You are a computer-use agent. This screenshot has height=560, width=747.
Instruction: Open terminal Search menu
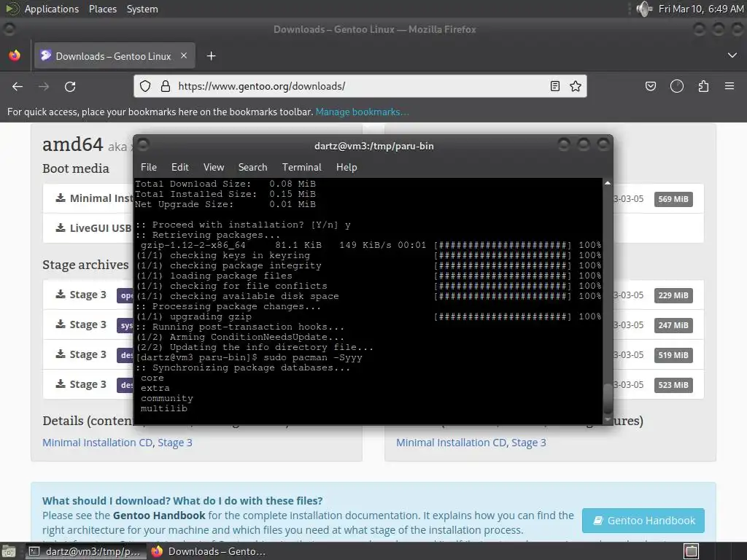[x=252, y=167]
